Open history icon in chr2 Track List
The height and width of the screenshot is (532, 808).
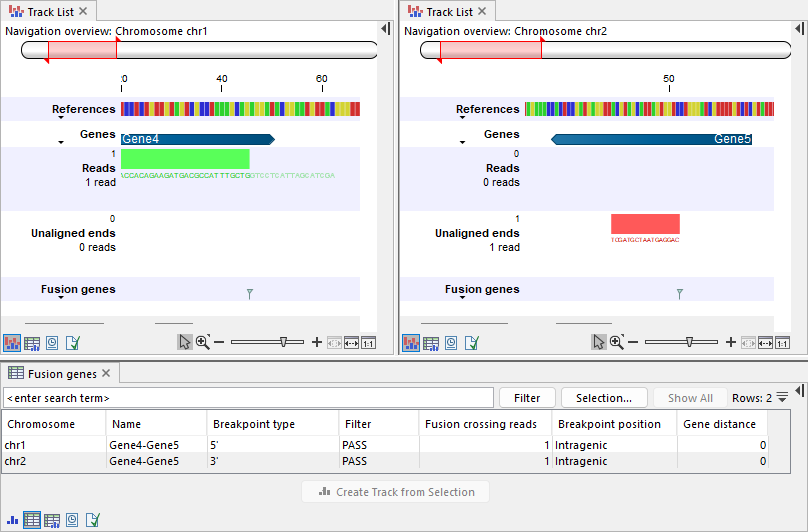tap(451, 343)
